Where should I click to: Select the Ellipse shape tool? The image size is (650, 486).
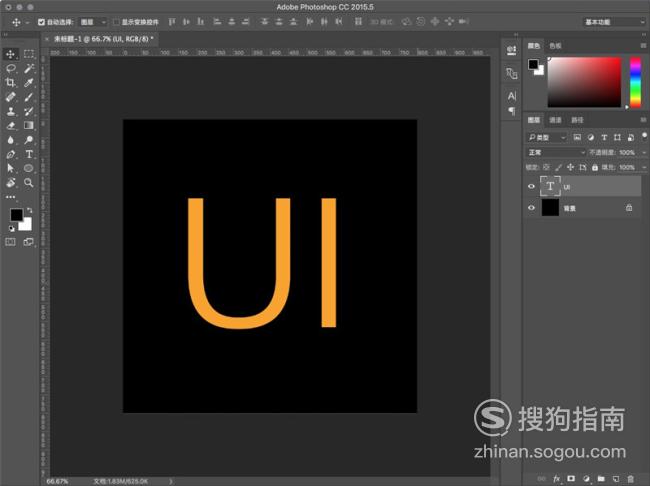coord(29,168)
